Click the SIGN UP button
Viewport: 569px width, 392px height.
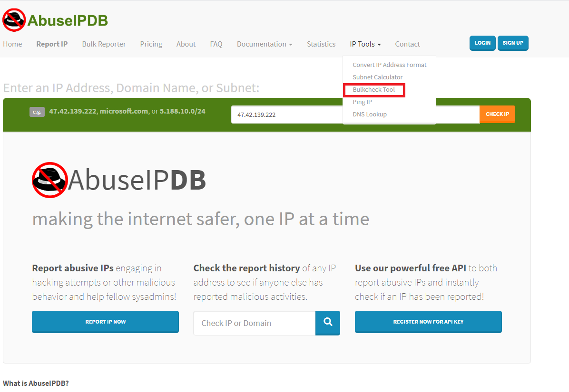(x=513, y=43)
